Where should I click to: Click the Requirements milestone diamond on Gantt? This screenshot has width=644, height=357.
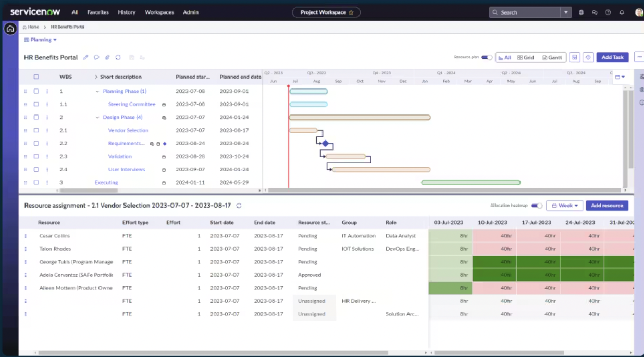click(x=325, y=143)
